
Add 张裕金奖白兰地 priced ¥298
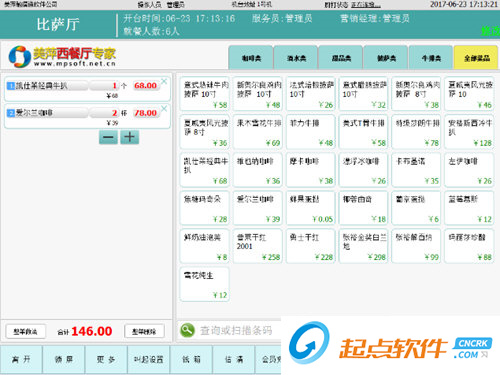(x=363, y=246)
